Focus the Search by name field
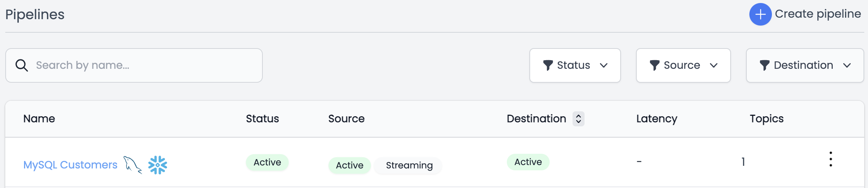The image size is (868, 188). [x=134, y=65]
